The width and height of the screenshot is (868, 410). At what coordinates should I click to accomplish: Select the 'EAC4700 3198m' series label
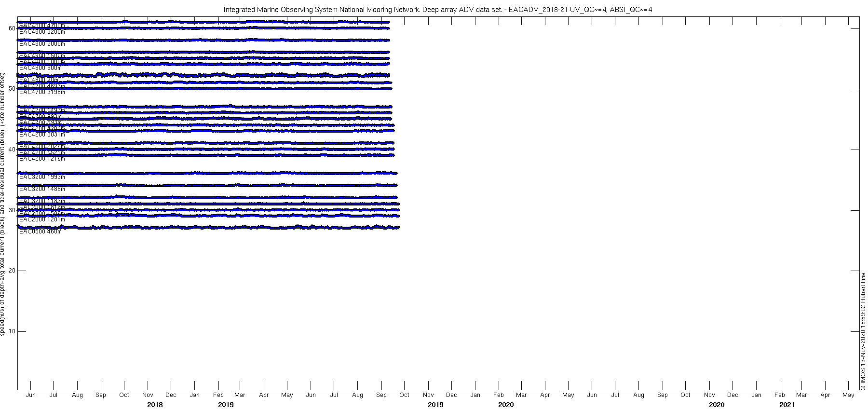(42, 92)
